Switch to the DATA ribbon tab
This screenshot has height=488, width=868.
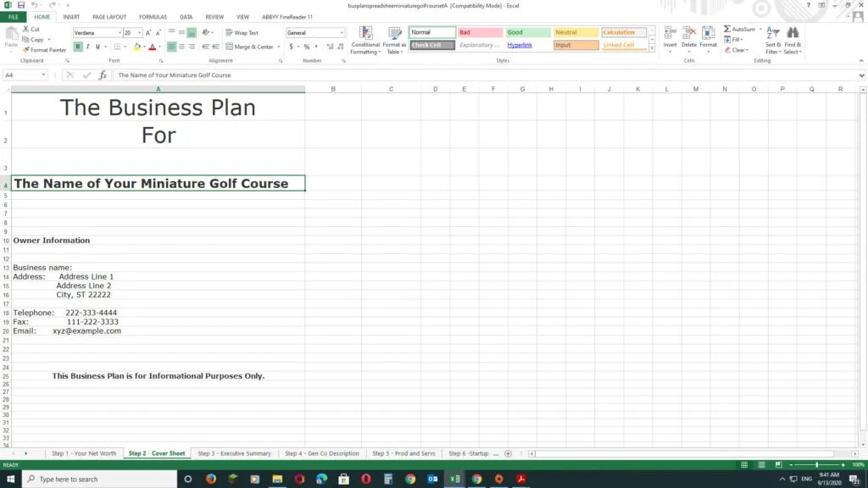click(x=186, y=17)
